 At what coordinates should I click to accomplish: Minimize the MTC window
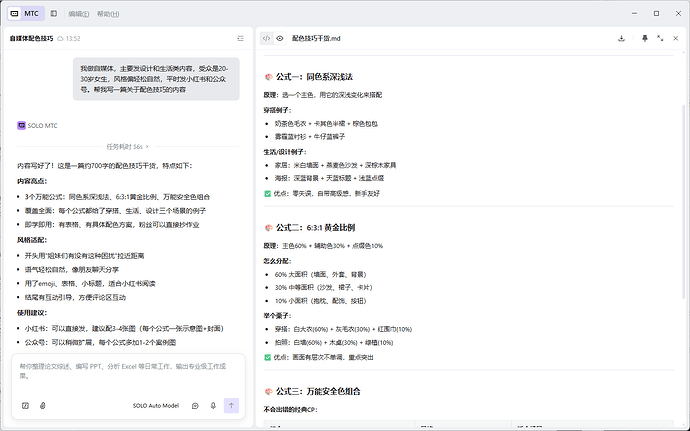(x=635, y=14)
